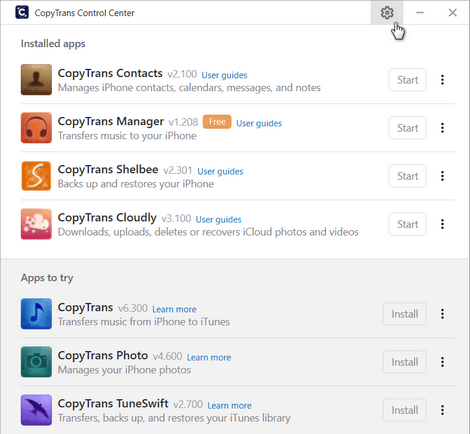The width and height of the screenshot is (470, 434).
Task: Click 'Backs up and restores your iPhone' text
Action: click(136, 184)
